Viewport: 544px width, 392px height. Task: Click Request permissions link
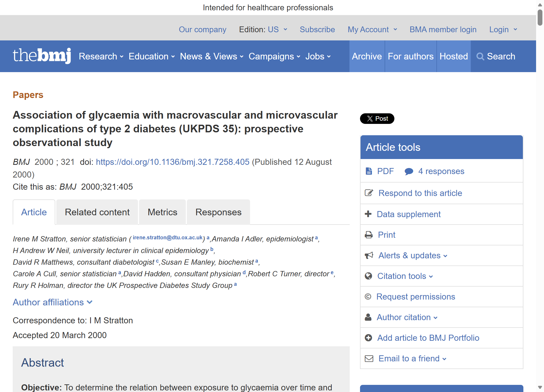416,297
